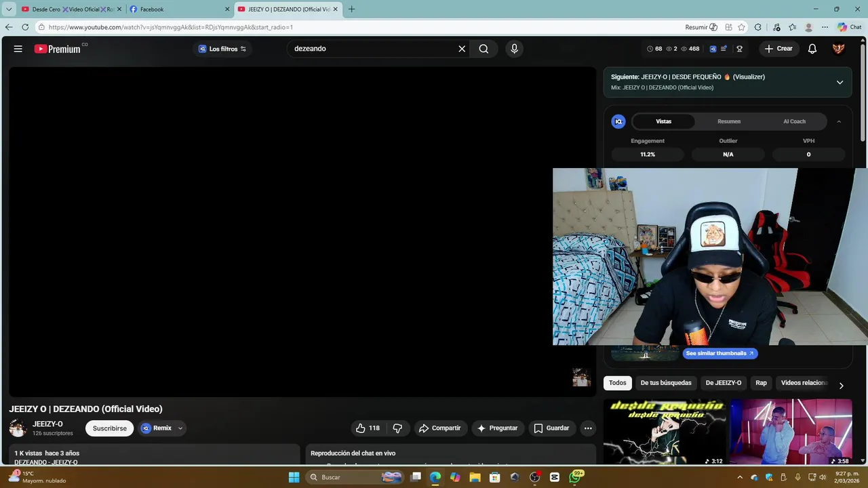Open File Explorer from taskbar
868x488 pixels.
(x=475, y=477)
